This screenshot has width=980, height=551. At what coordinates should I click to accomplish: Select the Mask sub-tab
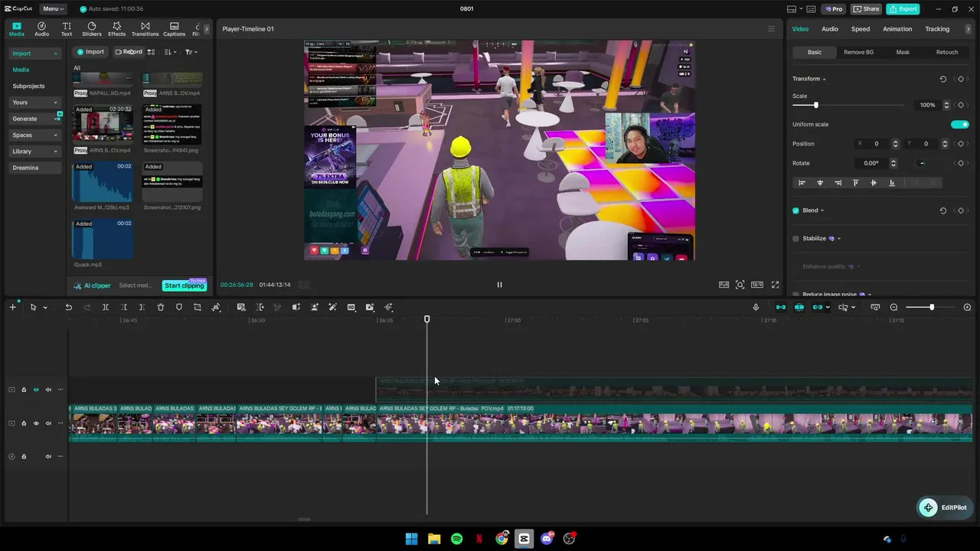coord(903,52)
